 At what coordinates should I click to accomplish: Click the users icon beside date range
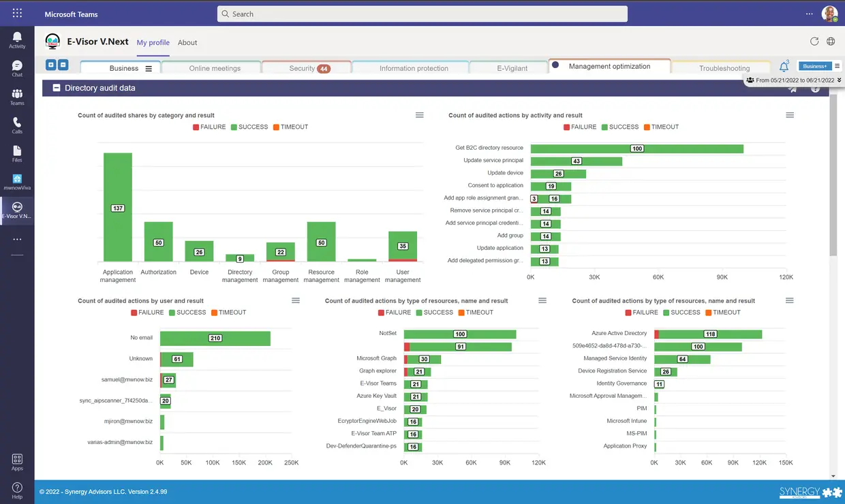point(750,80)
